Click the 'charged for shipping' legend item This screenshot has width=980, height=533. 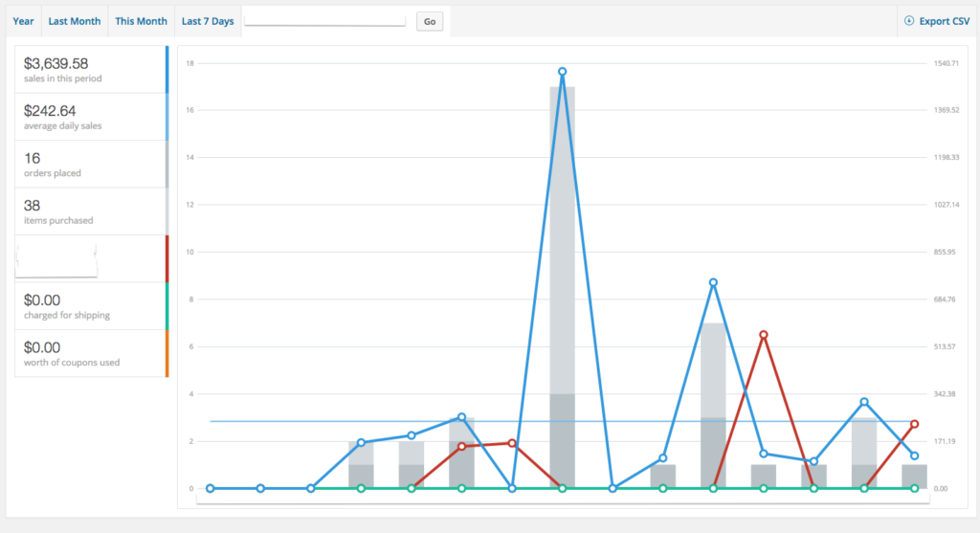(91, 306)
